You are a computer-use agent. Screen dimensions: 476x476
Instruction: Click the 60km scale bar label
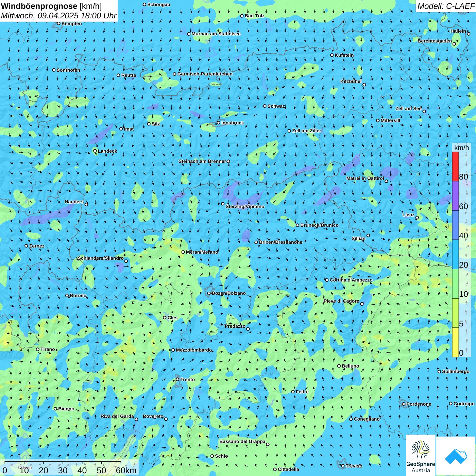(x=126, y=470)
